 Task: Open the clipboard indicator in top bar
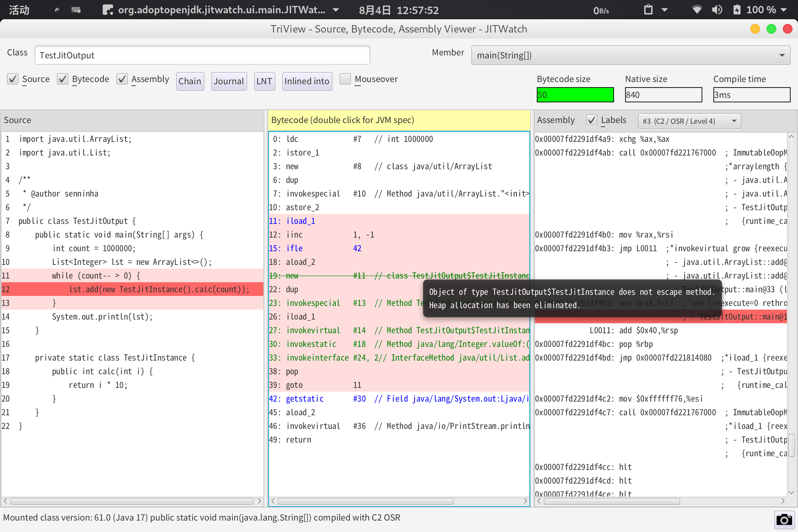pos(648,10)
